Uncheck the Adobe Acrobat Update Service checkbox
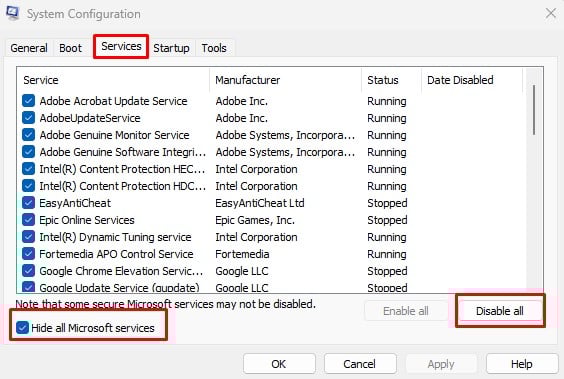Viewport: 564px width, 379px height. coord(28,101)
